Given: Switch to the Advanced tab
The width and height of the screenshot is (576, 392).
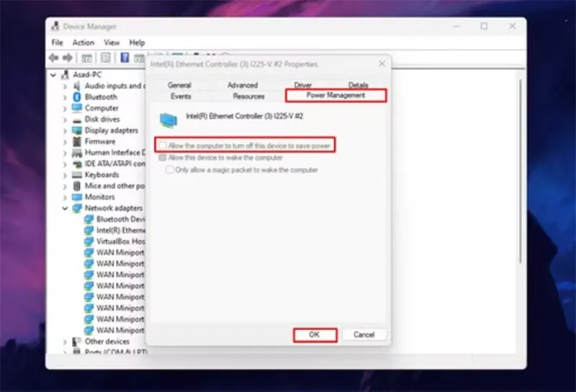Looking at the screenshot, I should coord(243,85).
